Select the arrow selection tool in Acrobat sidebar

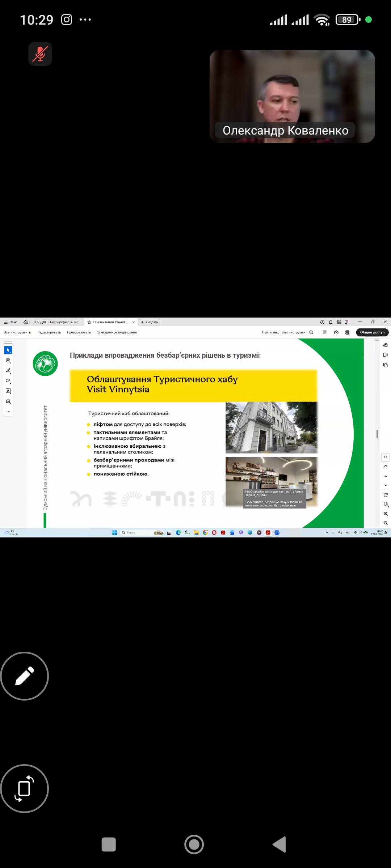coord(8,350)
